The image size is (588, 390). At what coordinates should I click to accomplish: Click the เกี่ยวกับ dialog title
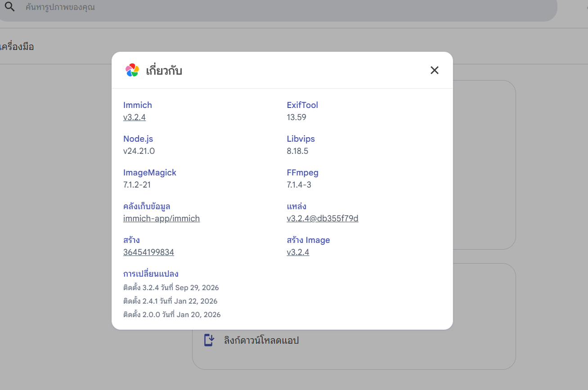(x=164, y=71)
